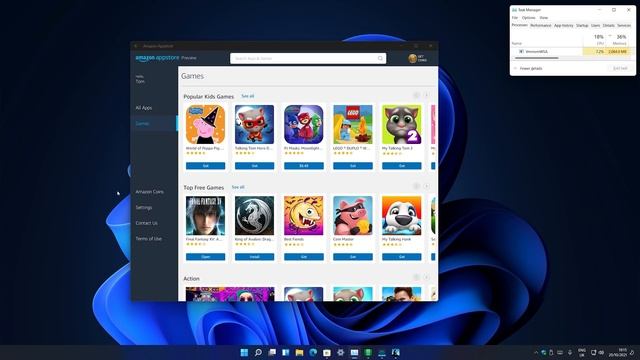The image size is (640, 360).
Task: Collapse Task Manager with Fewer details
Action: click(x=528, y=69)
